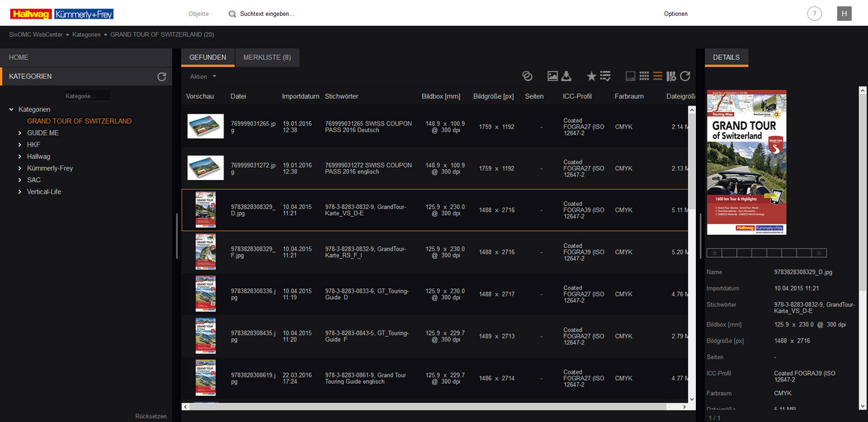Open the help question mark icon
The width and height of the screenshot is (868, 422).
(x=814, y=14)
